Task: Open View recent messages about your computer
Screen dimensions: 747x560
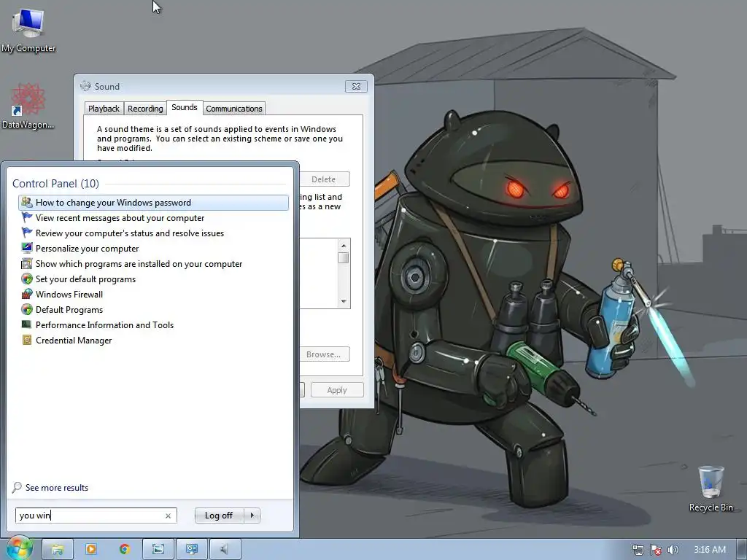Action: pyautogui.click(x=153, y=217)
